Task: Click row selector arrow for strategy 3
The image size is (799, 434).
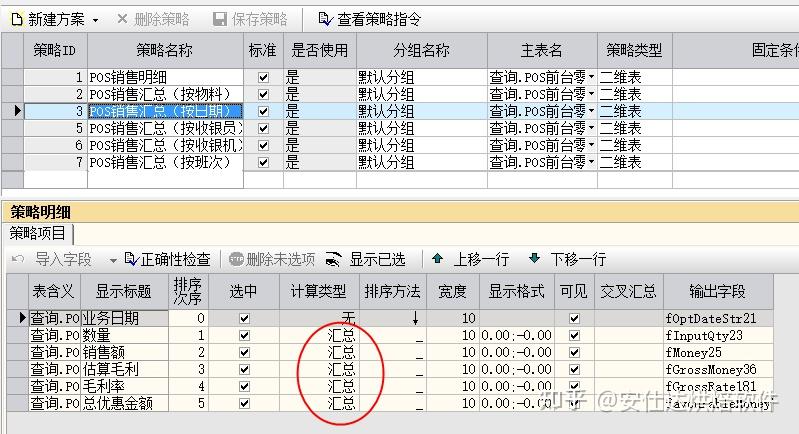Action: (x=17, y=111)
